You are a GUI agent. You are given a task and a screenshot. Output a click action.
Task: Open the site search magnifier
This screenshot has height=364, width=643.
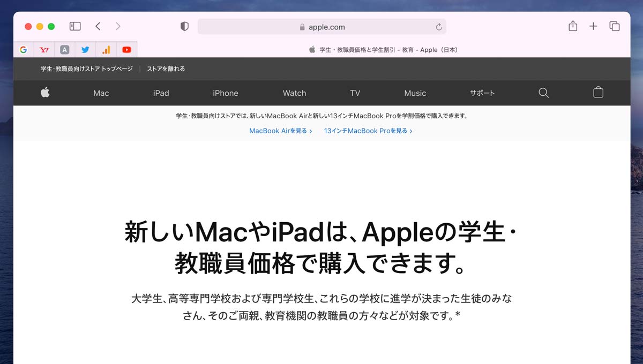[x=543, y=93]
